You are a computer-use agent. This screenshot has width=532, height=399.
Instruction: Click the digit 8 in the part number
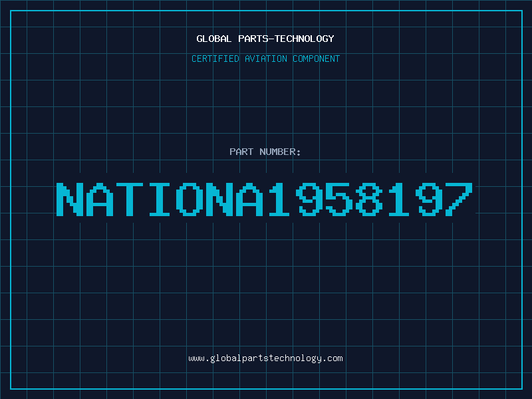[368, 199]
